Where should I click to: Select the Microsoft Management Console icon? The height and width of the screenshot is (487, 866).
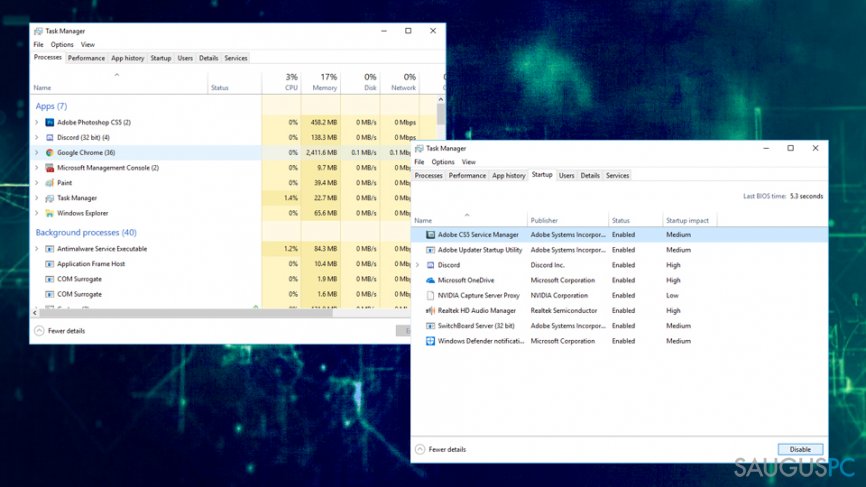point(50,167)
